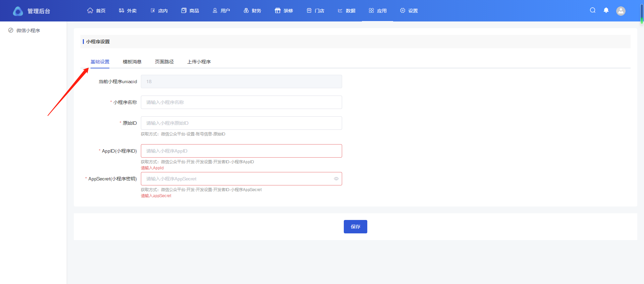Click the AppID input field

pyautogui.click(x=241, y=151)
